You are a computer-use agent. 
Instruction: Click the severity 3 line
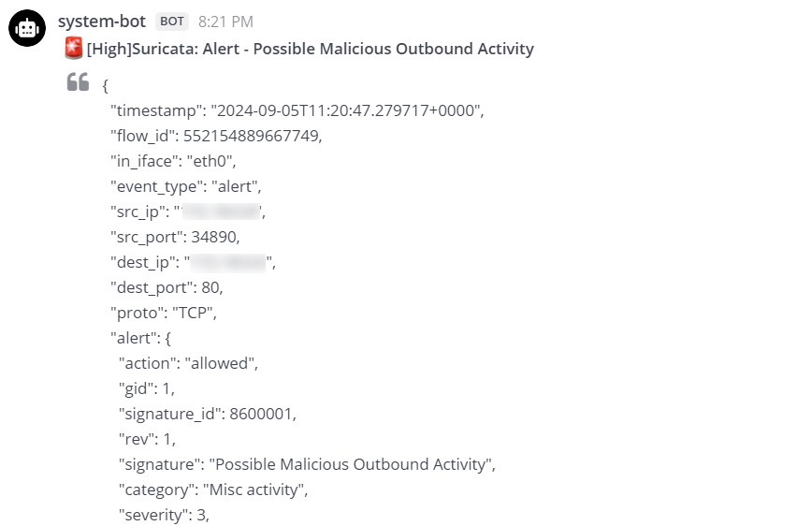click(x=163, y=514)
